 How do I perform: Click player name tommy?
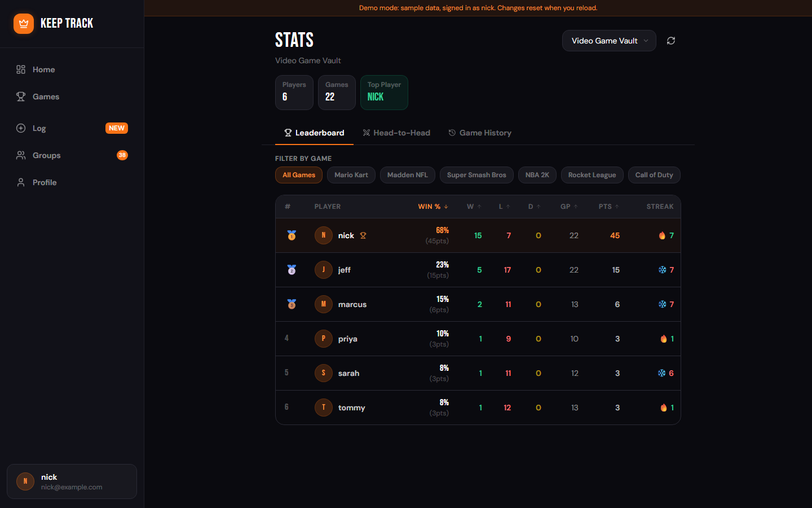coord(352,408)
